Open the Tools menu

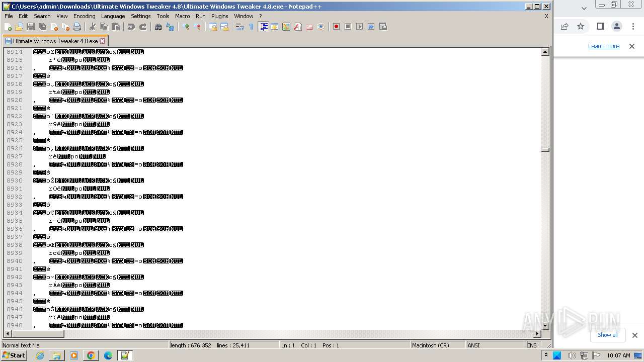(163, 16)
